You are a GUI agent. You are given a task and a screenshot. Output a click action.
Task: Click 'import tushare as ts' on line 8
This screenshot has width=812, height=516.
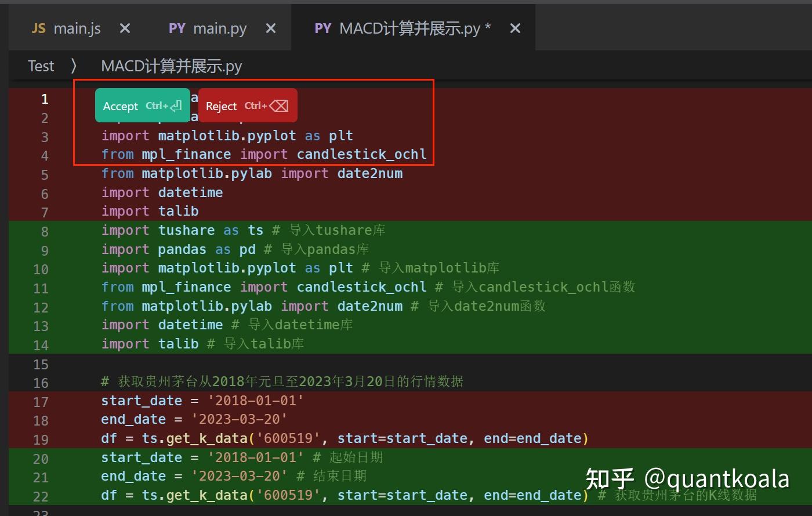[183, 230]
